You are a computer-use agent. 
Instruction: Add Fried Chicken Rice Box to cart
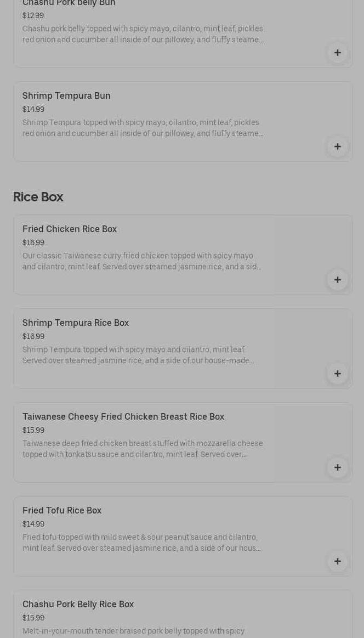point(337,280)
